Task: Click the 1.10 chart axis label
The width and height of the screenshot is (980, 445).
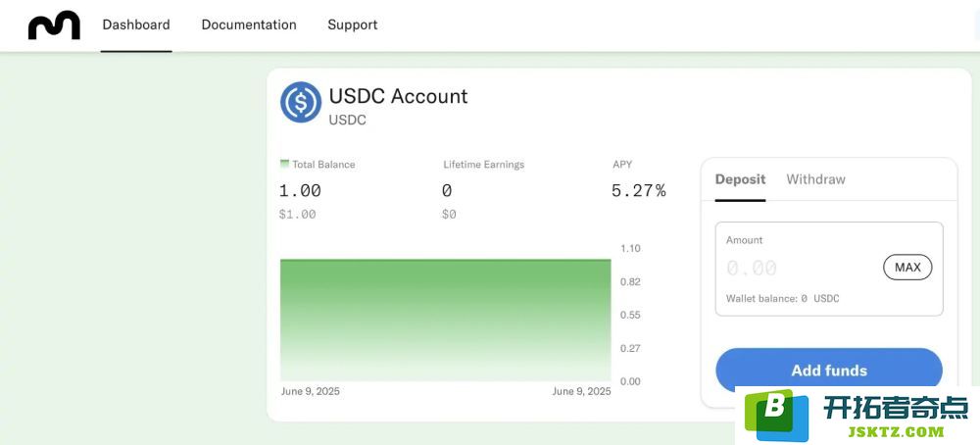Action: (x=630, y=248)
